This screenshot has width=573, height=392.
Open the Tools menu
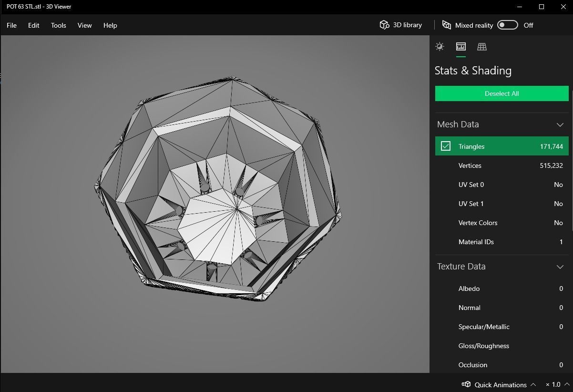tap(58, 25)
